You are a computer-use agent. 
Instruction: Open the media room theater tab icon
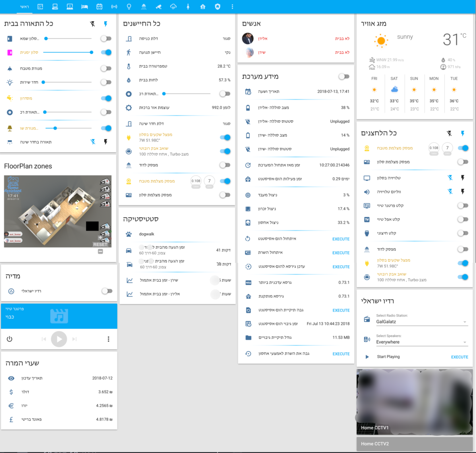[x=70, y=7]
